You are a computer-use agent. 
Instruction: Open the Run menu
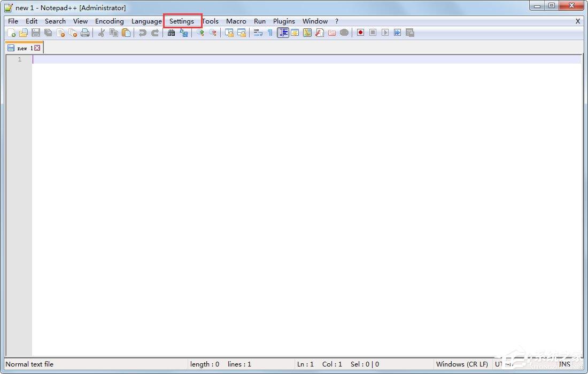coord(259,21)
